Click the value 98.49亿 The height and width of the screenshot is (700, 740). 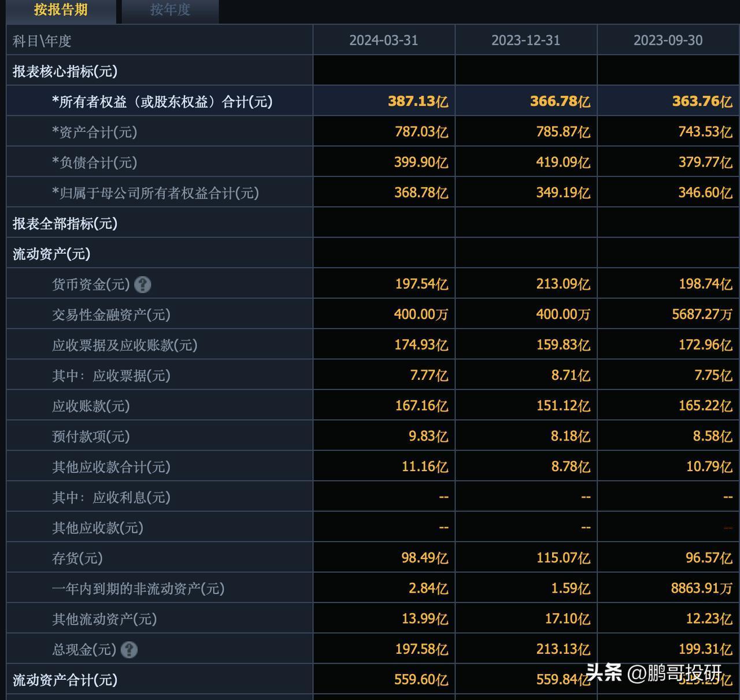point(424,558)
